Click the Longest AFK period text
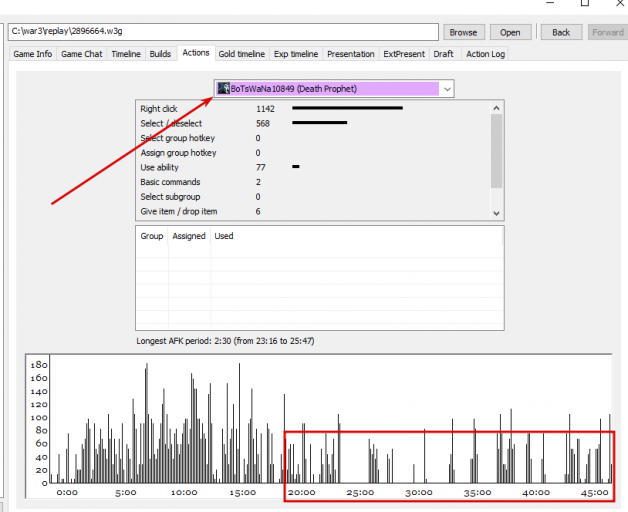Viewport: 628px width, 512px height. pos(225,341)
